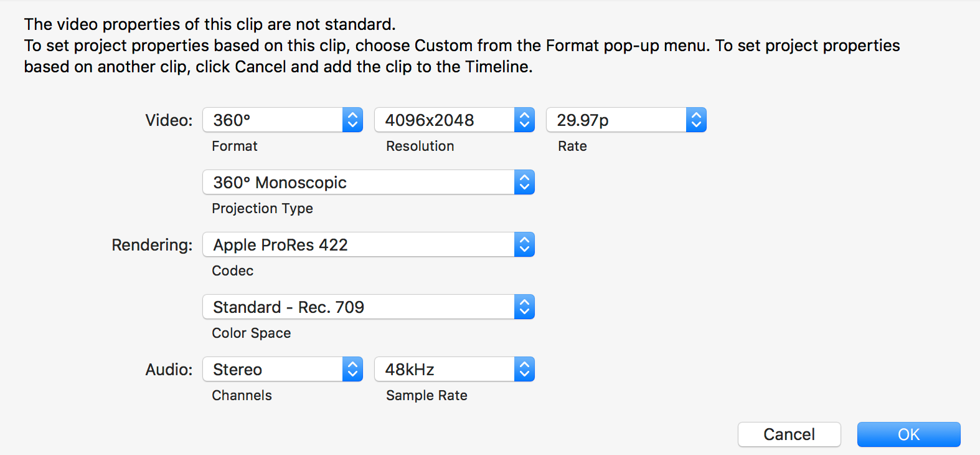Open the 360° video format dropdown
This screenshot has width=980, height=455.
[283, 120]
